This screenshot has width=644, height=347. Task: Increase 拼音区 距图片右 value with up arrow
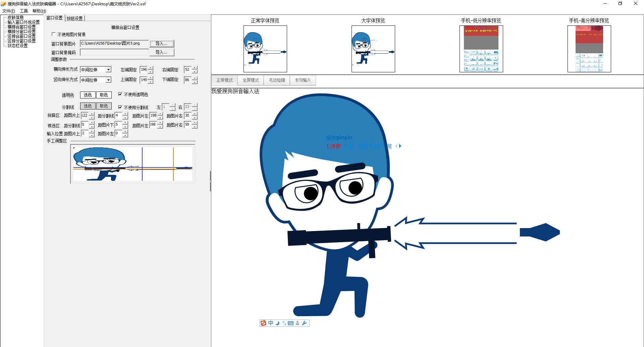pos(195,114)
